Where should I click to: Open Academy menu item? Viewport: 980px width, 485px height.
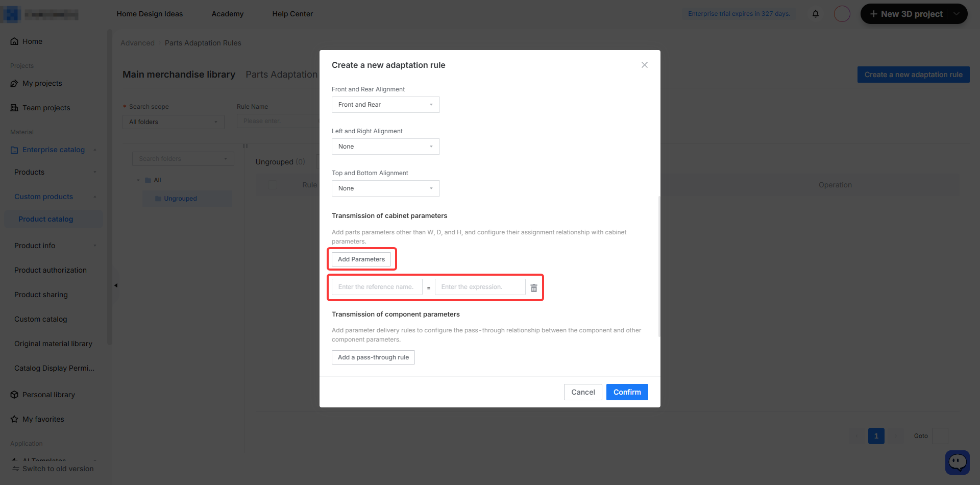(x=228, y=14)
